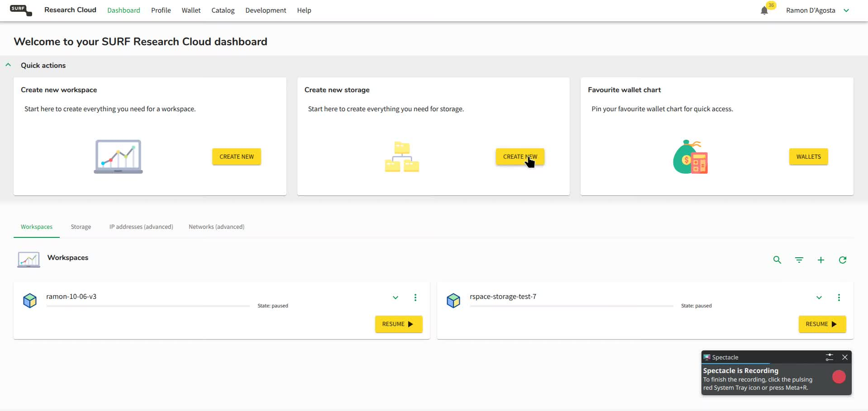Viewport: 868px width, 411px height.
Task: Open the workspaces filter icon
Action: click(799, 260)
